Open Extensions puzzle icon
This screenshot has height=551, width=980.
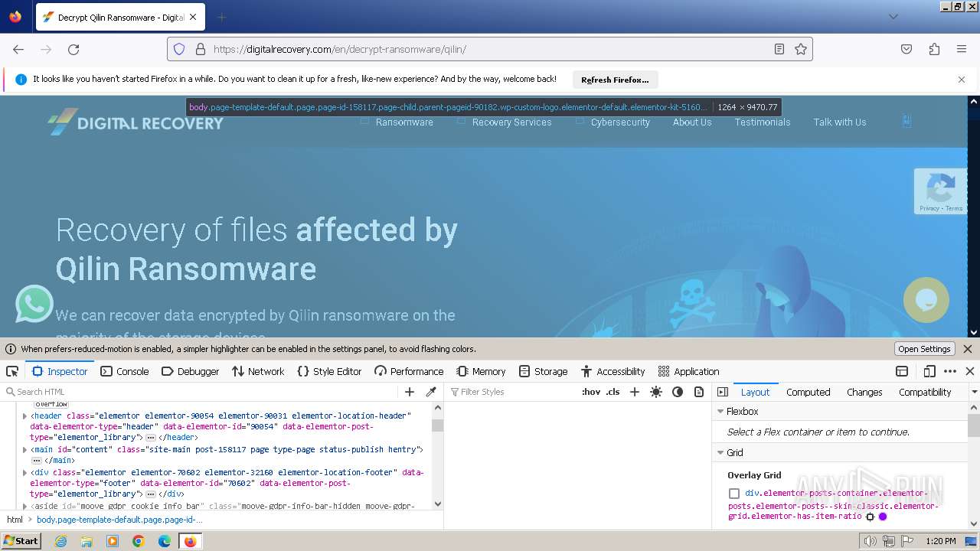pos(934,49)
